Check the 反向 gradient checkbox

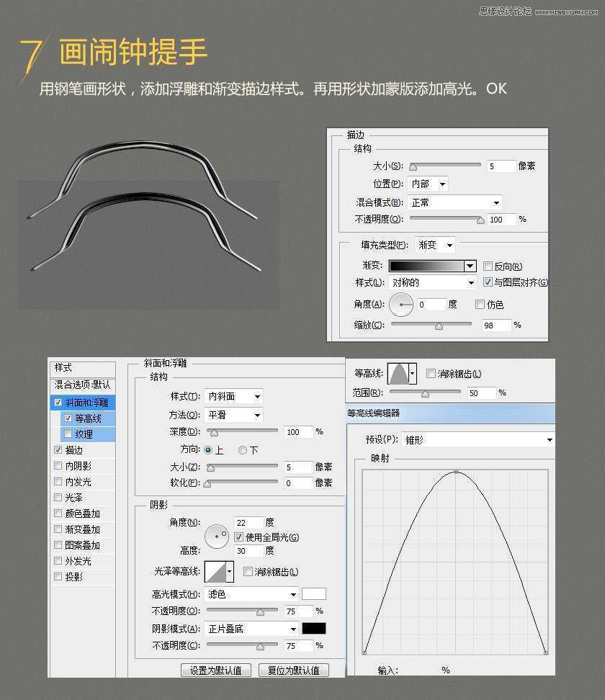(488, 266)
